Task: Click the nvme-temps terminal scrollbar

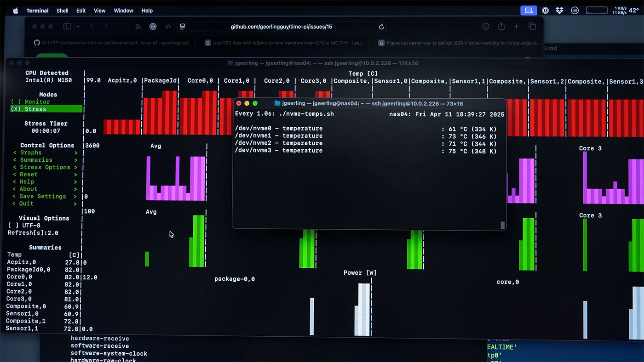Action: 503,225
